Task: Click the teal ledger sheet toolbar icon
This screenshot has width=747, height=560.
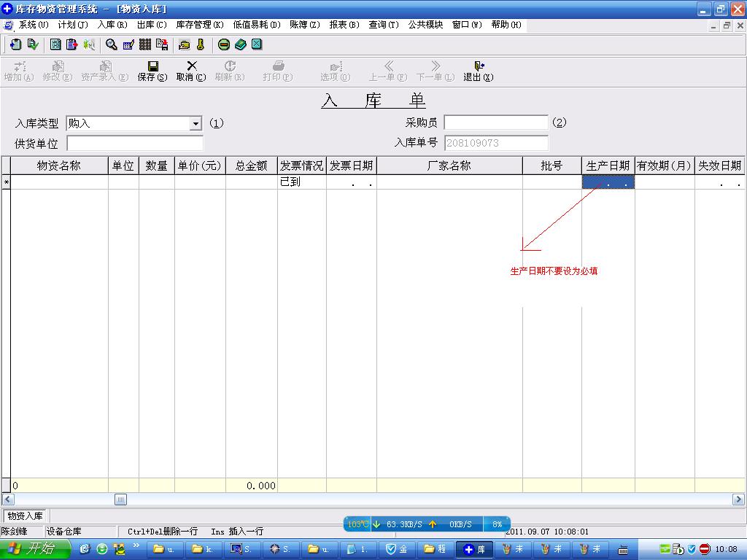Action: pos(55,44)
